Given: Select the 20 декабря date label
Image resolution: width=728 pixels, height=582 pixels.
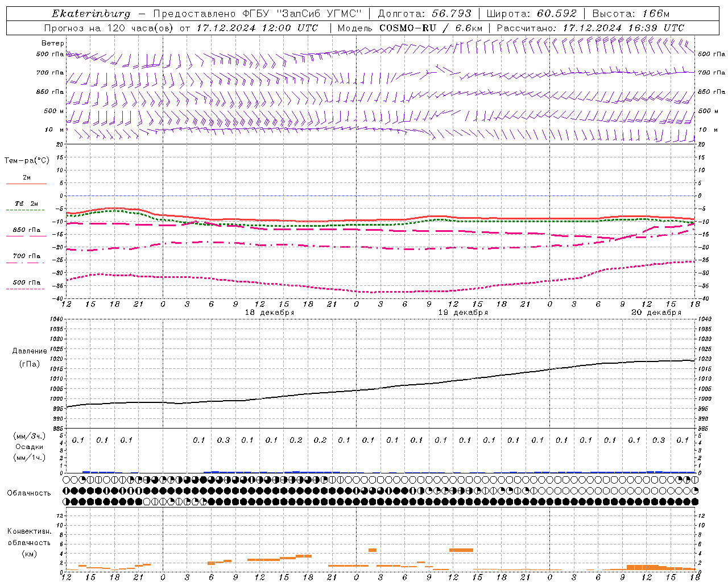Looking at the screenshot, I should pyautogui.click(x=656, y=313).
